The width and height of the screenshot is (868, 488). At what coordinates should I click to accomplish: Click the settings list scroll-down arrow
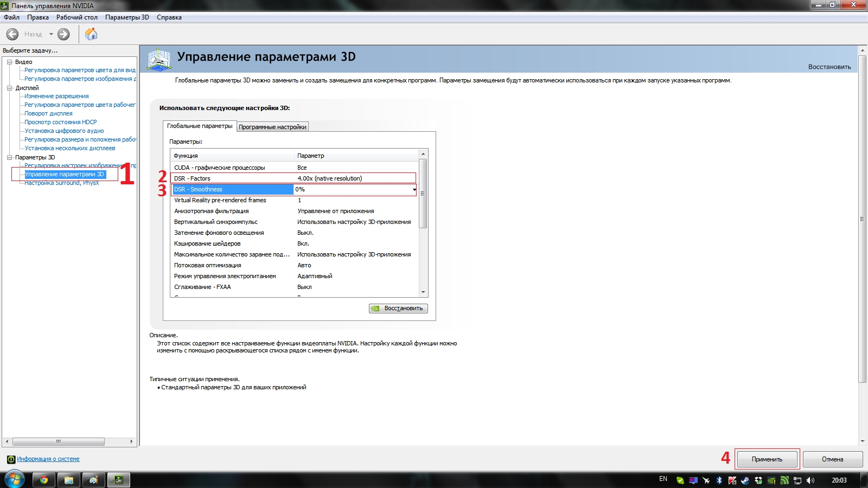[x=423, y=292]
